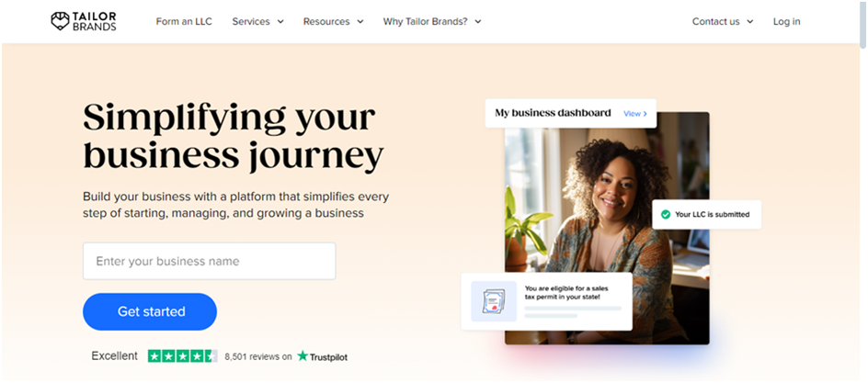Click the green checkmark on LLC submitted card
Screen dimensions: 868x383
click(666, 214)
